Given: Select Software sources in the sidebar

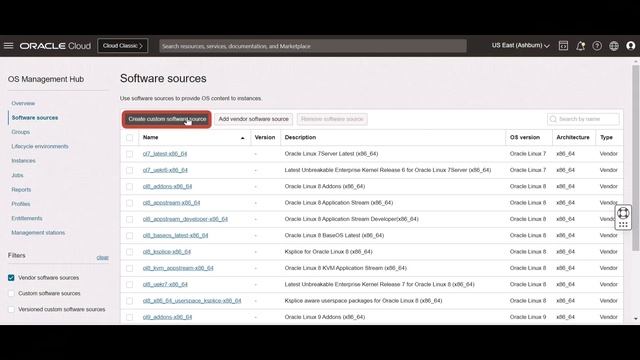Looking at the screenshot, I should pyautogui.click(x=35, y=118).
